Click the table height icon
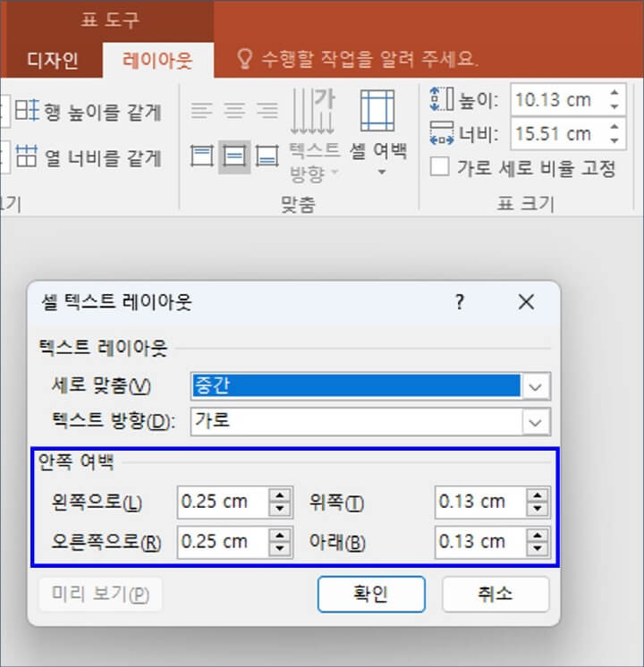Viewport: 644px width, 667px height. tap(442, 99)
